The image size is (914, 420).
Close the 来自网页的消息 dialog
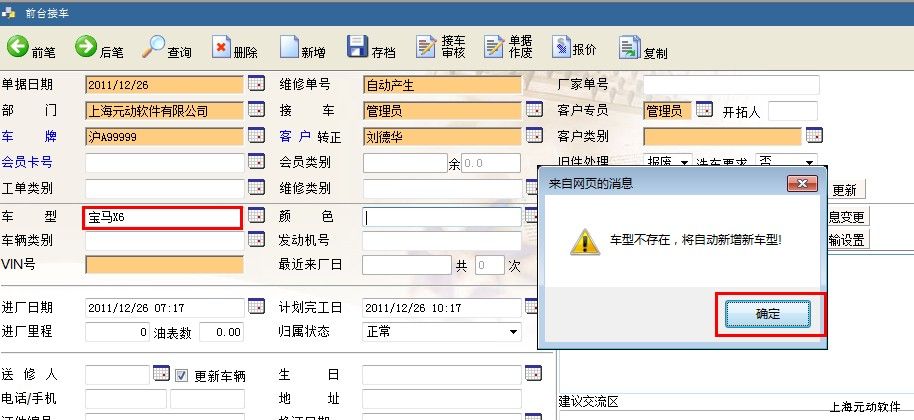802,183
